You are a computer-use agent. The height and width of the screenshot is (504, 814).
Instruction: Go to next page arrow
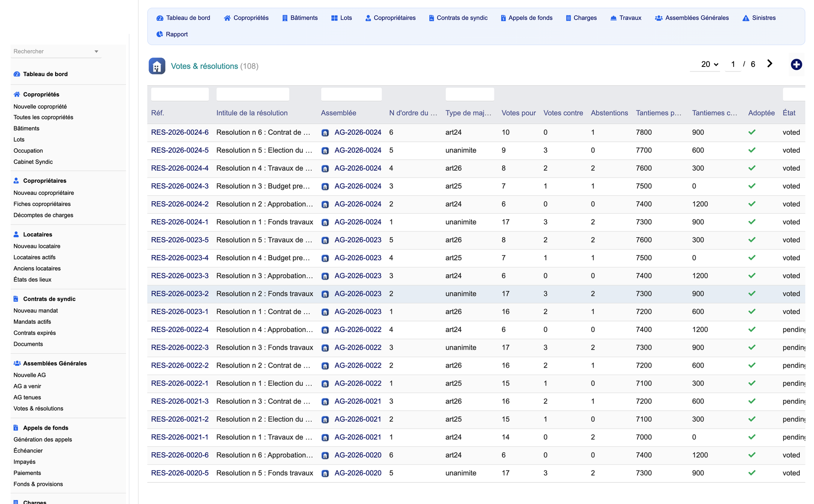point(770,64)
